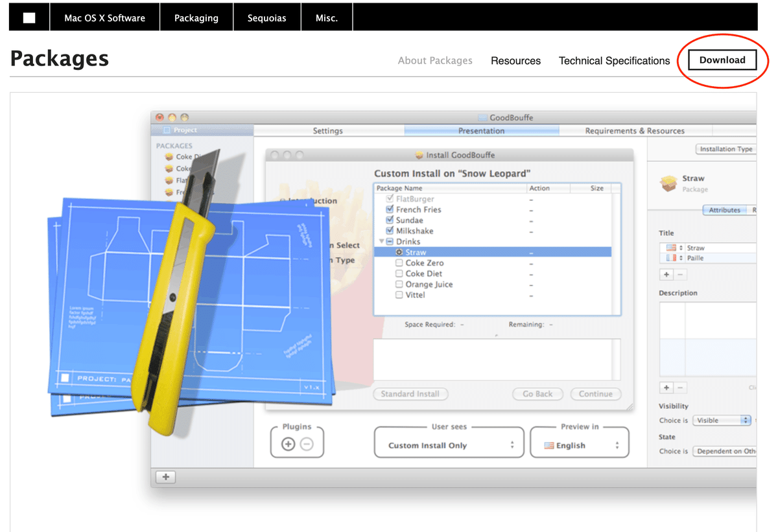Click the Straw package icon in the inspector

[668, 183]
